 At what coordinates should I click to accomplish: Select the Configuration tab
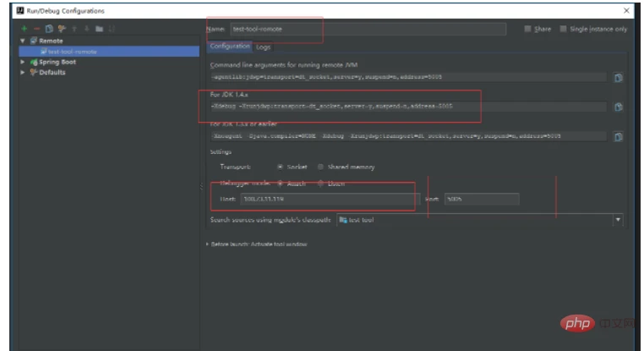coord(230,47)
